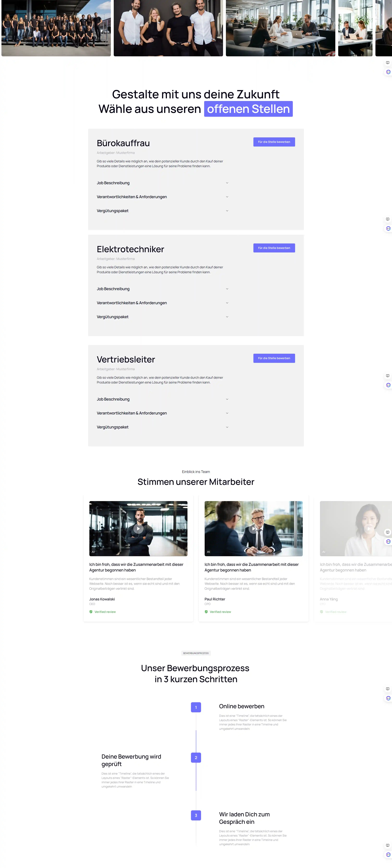Open the assistant face icon beside Online bewerben step

pyautogui.click(x=388, y=698)
